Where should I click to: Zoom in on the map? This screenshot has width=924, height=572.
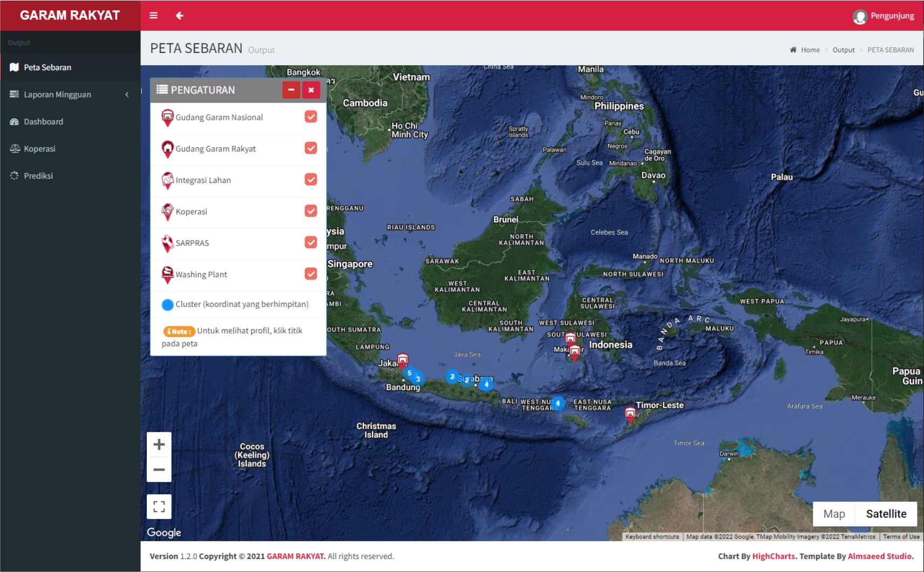pyautogui.click(x=159, y=445)
